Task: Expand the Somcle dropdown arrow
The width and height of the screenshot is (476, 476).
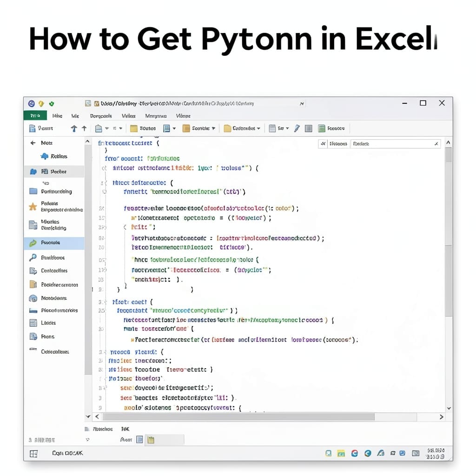Action: pos(213,128)
